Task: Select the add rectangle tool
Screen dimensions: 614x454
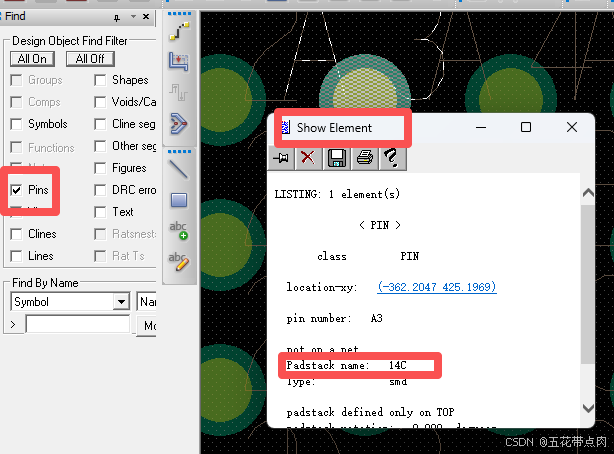Action: [x=179, y=200]
